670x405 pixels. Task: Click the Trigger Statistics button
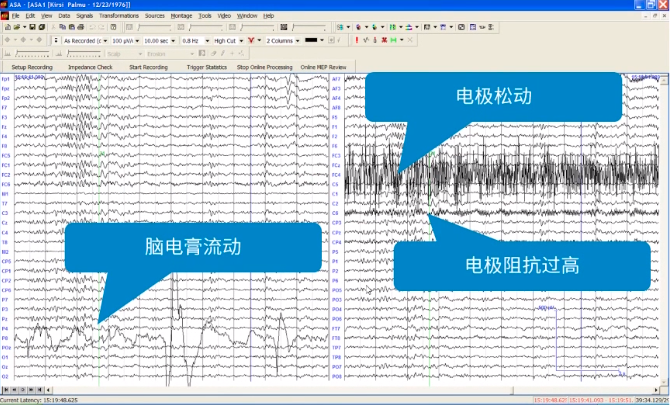click(x=206, y=67)
